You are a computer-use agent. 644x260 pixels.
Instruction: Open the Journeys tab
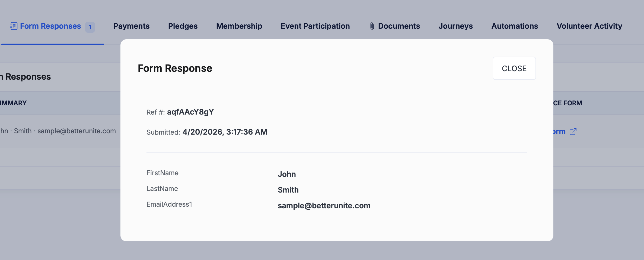[x=455, y=26]
